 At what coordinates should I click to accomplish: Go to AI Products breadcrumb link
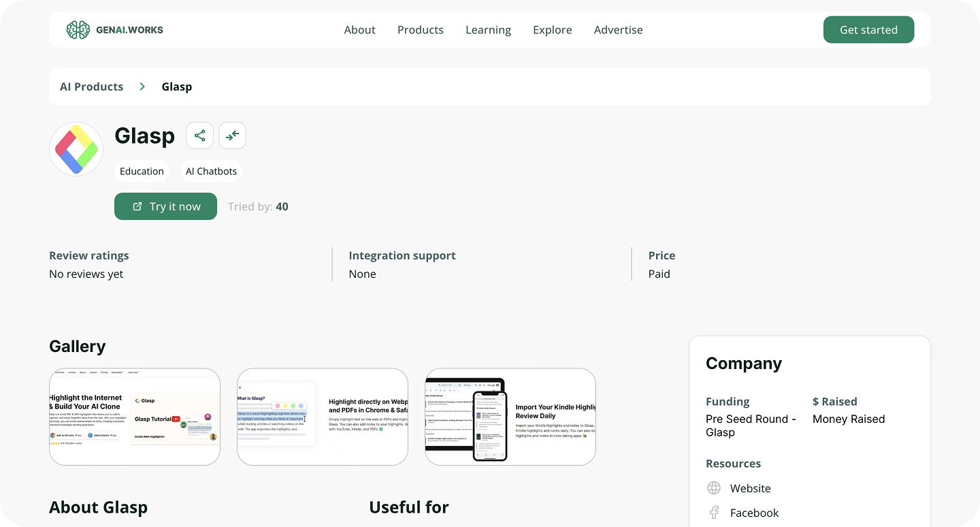pyautogui.click(x=91, y=86)
